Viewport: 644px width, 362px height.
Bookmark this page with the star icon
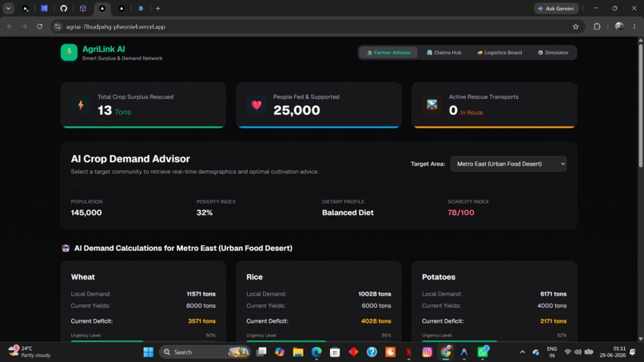575,26
